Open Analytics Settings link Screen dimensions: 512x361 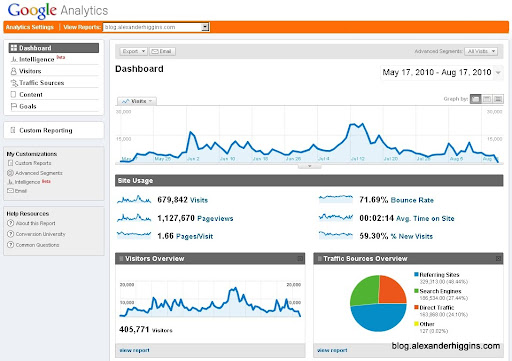coord(30,27)
